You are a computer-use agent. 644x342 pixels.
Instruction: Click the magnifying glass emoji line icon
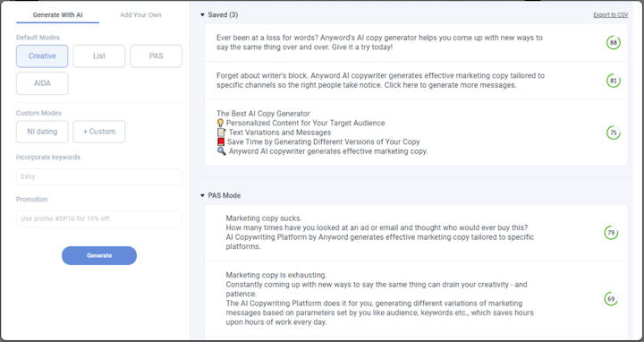click(x=222, y=151)
